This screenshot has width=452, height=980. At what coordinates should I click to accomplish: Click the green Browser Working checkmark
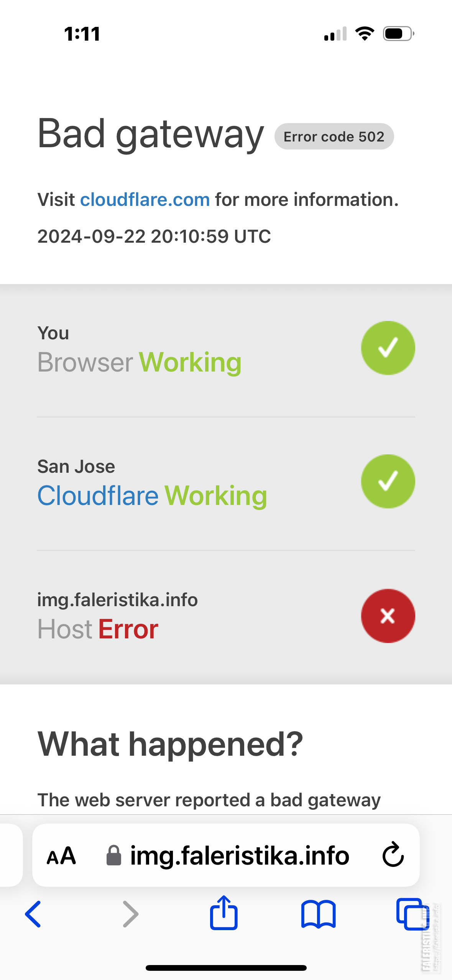388,348
